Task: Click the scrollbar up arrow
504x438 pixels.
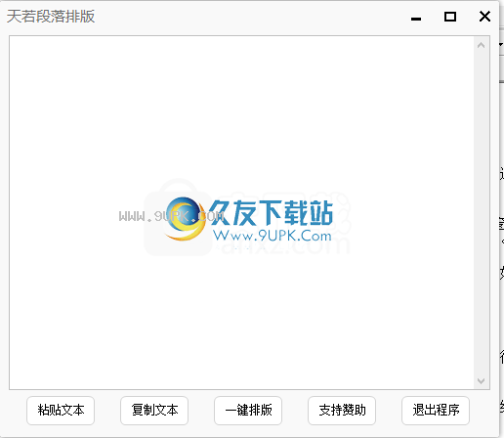Action: click(x=481, y=45)
